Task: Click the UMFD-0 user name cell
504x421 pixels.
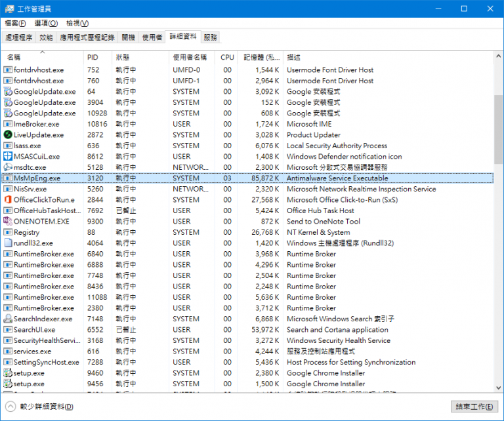Action: [186, 70]
